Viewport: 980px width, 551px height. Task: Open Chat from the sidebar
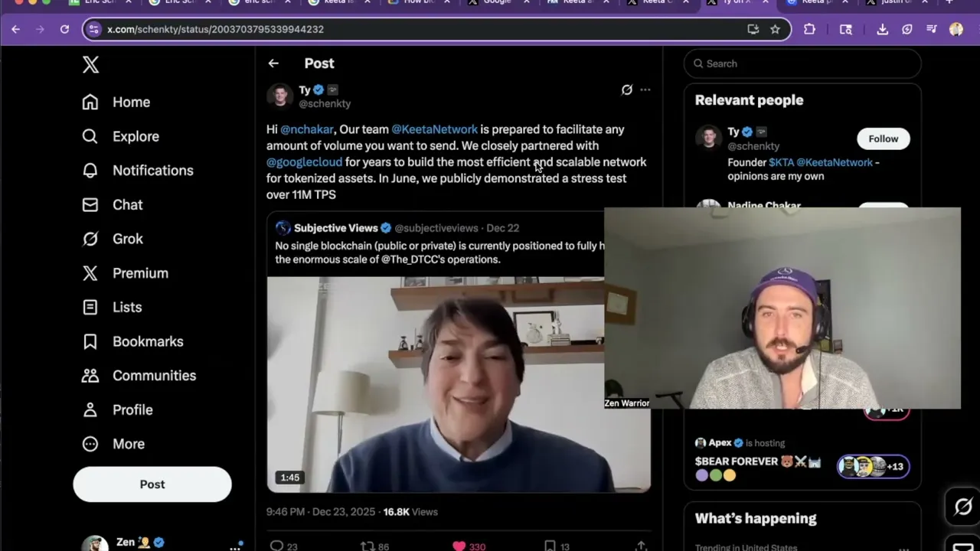112,204
